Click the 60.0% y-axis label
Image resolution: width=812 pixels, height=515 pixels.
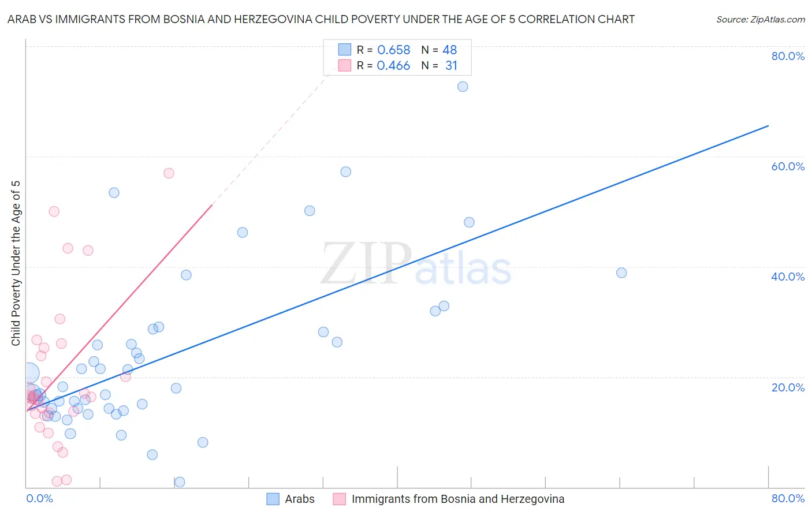pyautogui.click(x=788, y=166)
